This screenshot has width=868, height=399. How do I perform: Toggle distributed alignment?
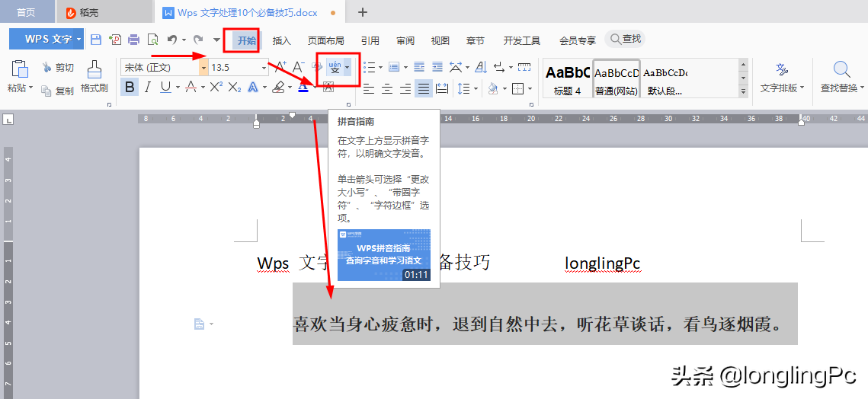(x=442, y=88)
